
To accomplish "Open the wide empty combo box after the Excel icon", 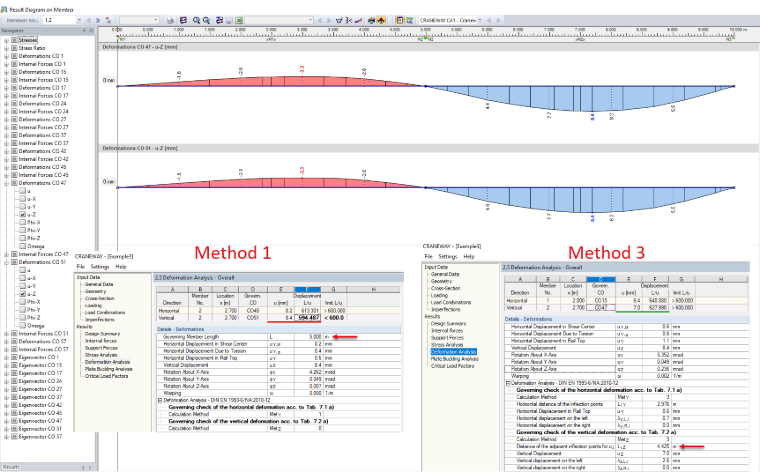I will click(x=279, y=20).
